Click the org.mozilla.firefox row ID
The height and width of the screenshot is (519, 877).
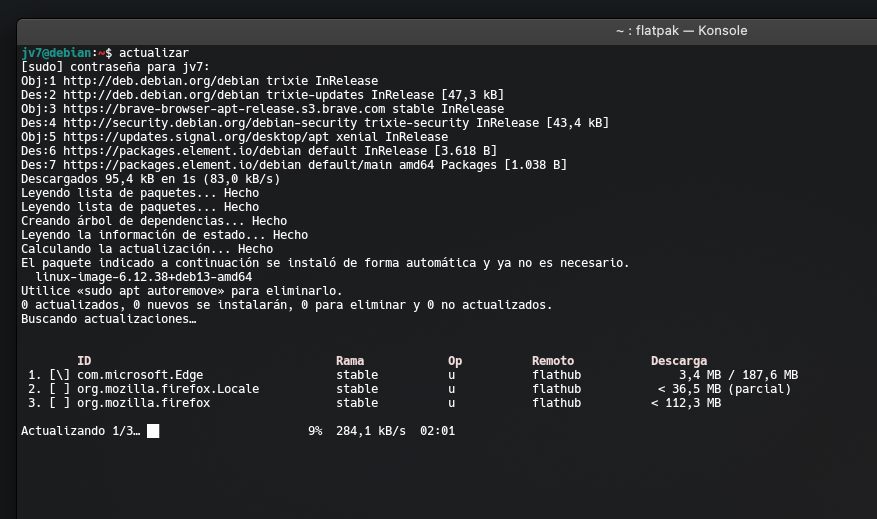pos(144,403)
